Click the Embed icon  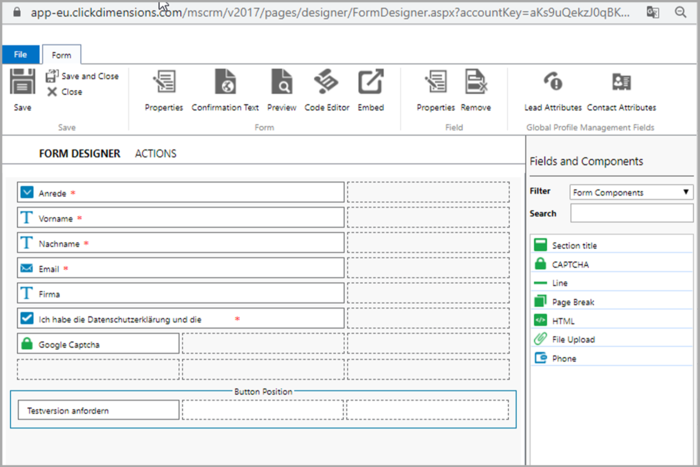click(x=371, y=81)
